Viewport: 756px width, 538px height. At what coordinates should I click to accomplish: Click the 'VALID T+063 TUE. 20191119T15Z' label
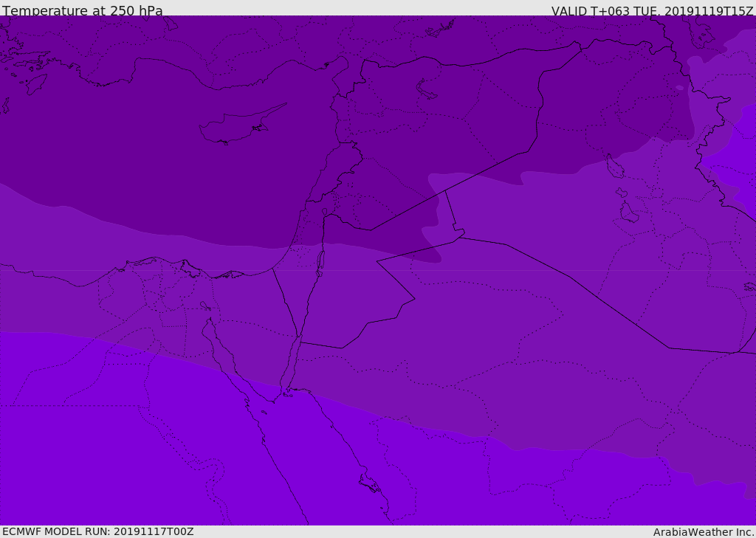(653, 10)
